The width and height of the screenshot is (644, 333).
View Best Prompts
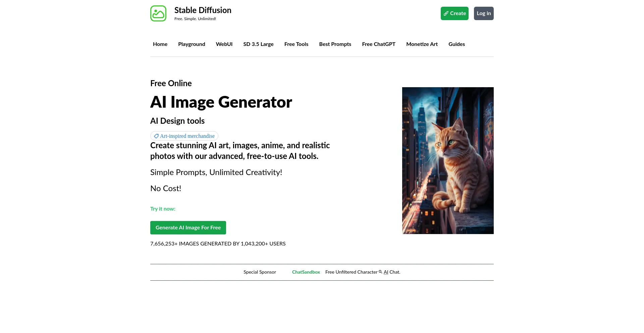coord(335,44)
